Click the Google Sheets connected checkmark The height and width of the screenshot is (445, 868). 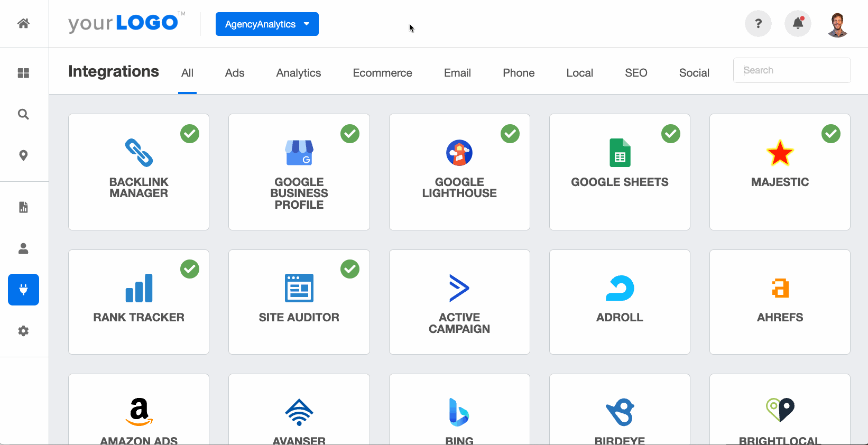671,134
